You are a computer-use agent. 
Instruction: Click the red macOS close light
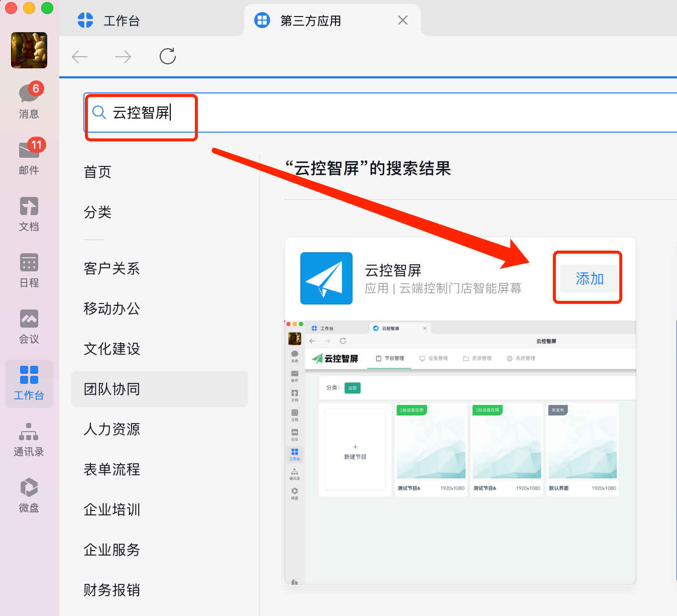point(11,8)
